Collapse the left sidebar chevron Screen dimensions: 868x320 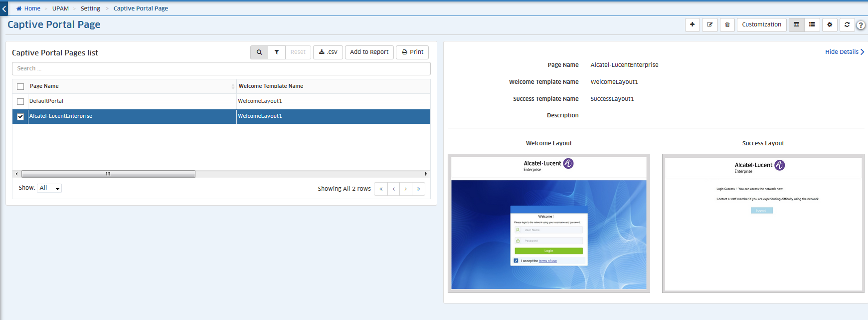tap(4, 8)
